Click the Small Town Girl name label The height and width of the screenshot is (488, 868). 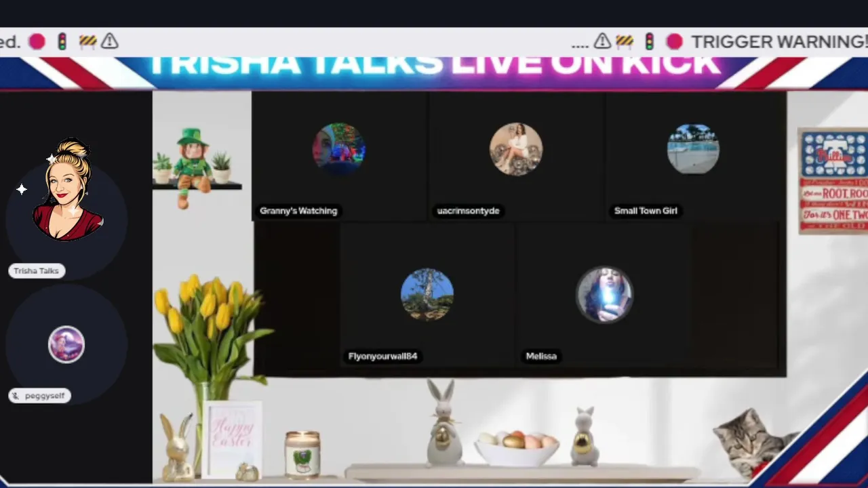pos(646,211)
